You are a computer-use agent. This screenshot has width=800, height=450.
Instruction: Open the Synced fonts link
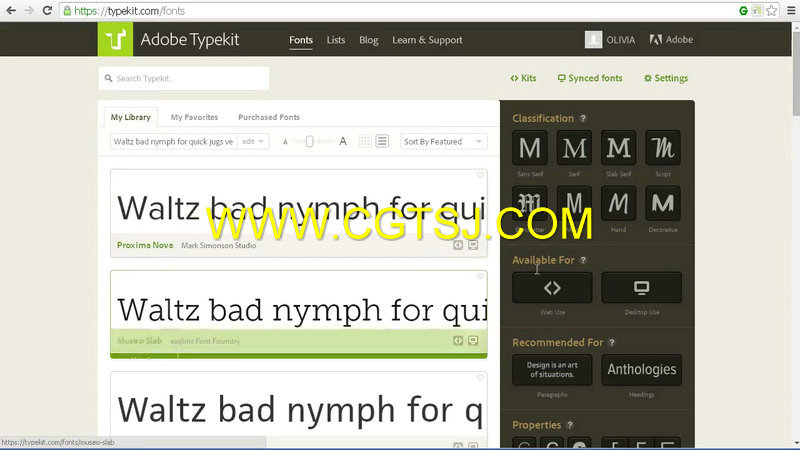[590, 78]
